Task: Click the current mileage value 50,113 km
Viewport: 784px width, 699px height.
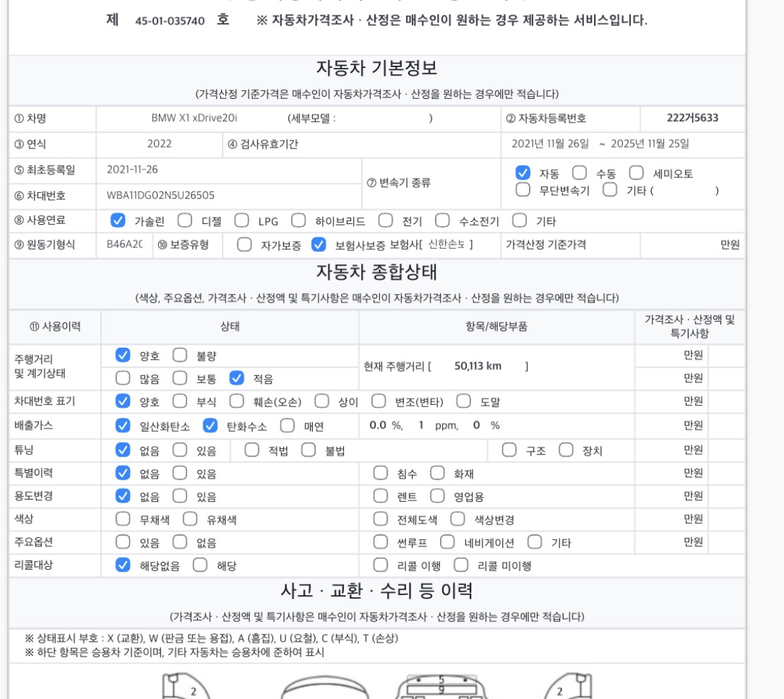Action: (478, 366)
